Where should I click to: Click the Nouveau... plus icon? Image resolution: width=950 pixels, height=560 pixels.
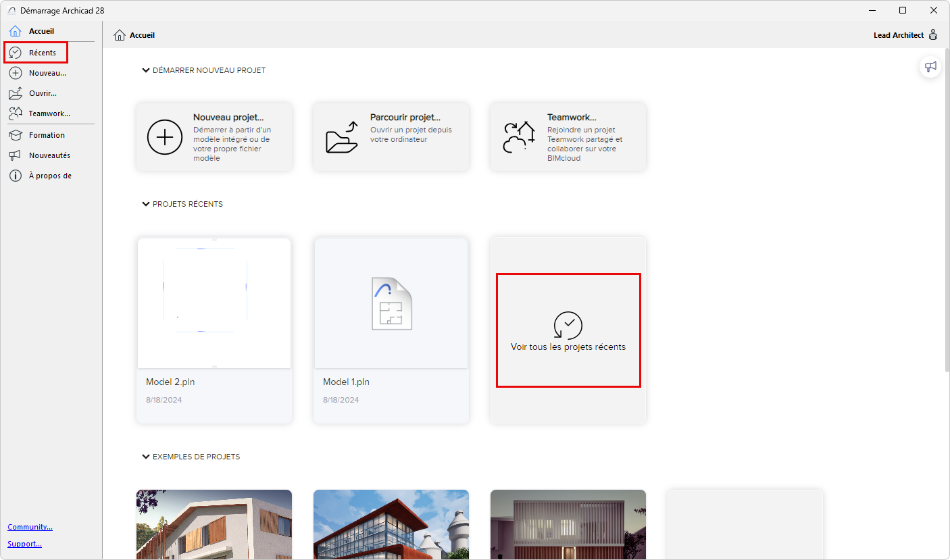click(15, 72)
